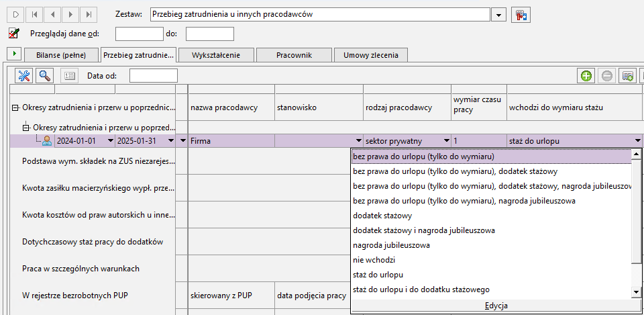
Task: Click the next record arrow button
Action: (x=70, y=15)
